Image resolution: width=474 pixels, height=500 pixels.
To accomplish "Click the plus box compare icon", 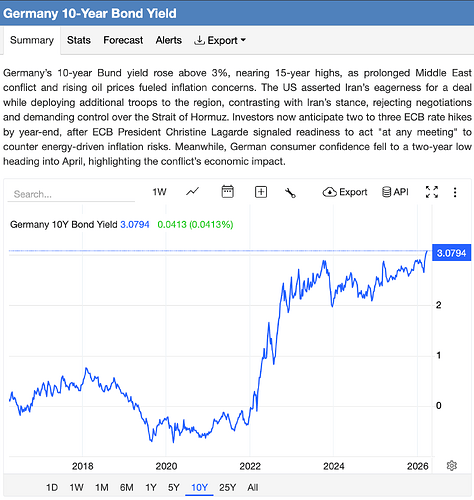I will [x=261, y=192].
